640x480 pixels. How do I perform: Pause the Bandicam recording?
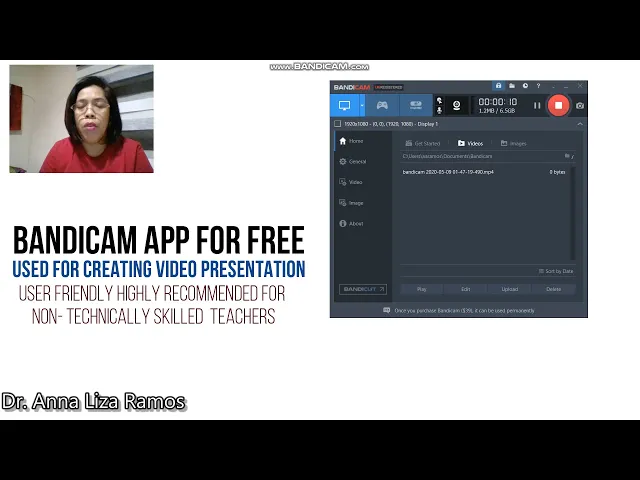[x=537, y=106]
